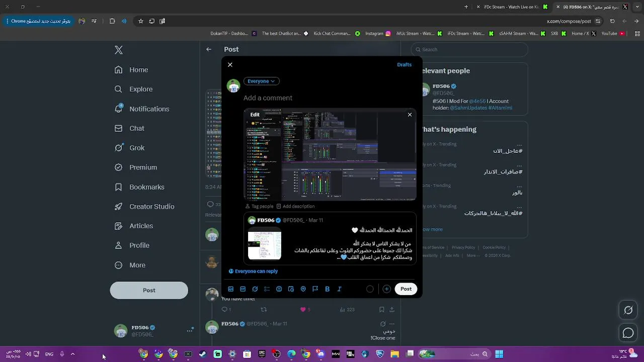Bookmark the 'You have time!' reply
Image resolution: width=644 pixels, height=362 pixels.
click(381, 310)
